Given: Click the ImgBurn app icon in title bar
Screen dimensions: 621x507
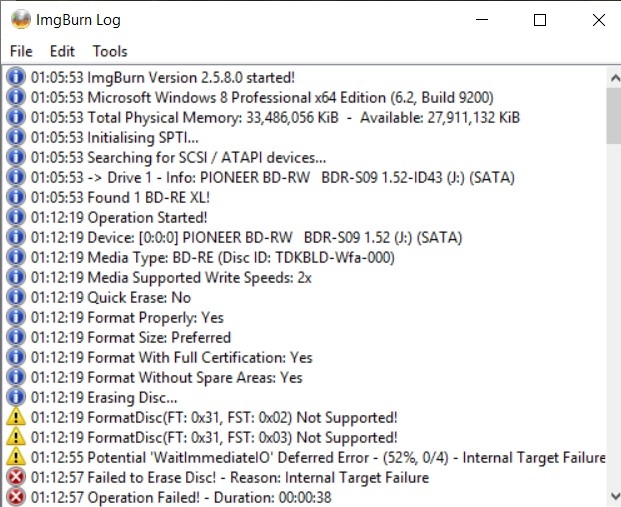Looking at the screenshot, I should coord(21,19).
